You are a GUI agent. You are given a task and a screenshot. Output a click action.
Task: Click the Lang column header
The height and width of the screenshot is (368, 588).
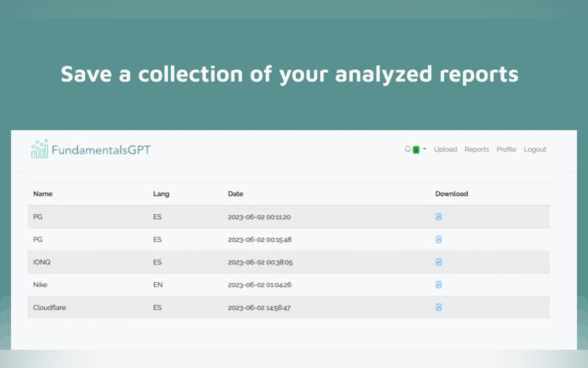tap(161, 194)
